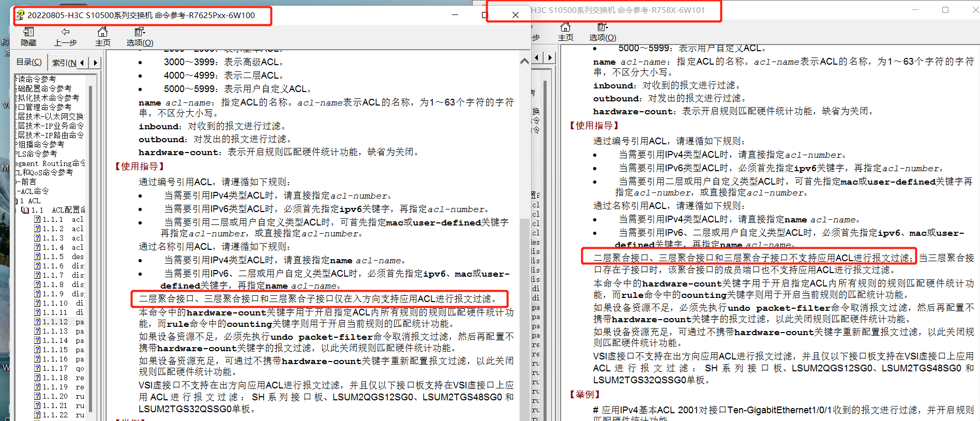The image size is (980, 421).
Task: Close the R7625Pxx help window
Action: tap(515, 14)
